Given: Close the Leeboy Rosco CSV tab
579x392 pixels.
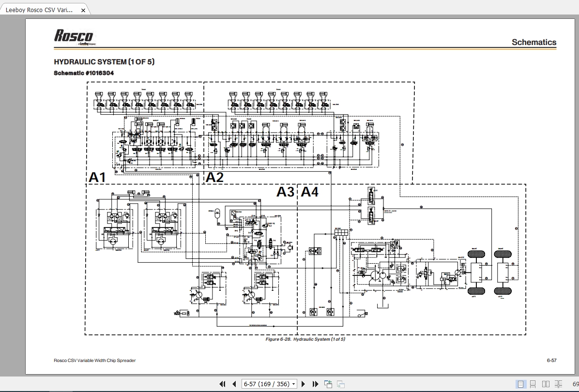Looking at the screenshot, I should point(83,10).
